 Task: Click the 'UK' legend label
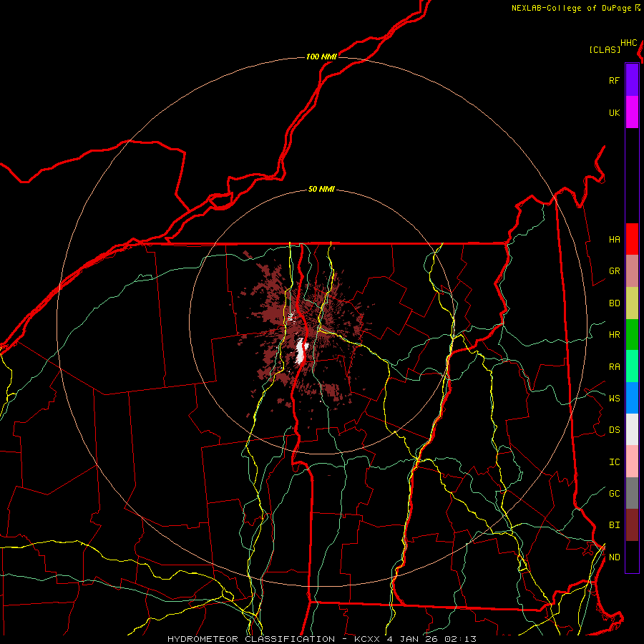click(614, 113)
